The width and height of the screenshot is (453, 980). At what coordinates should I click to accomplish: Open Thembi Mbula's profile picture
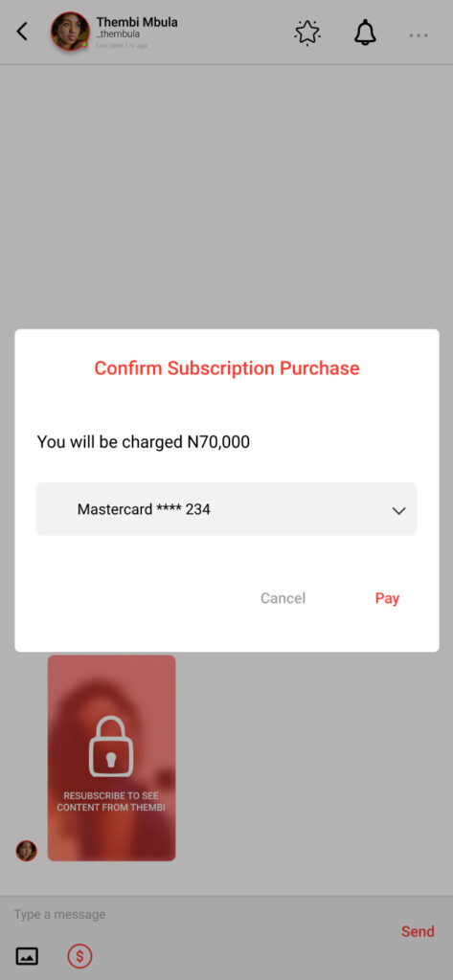pos(70,32)
